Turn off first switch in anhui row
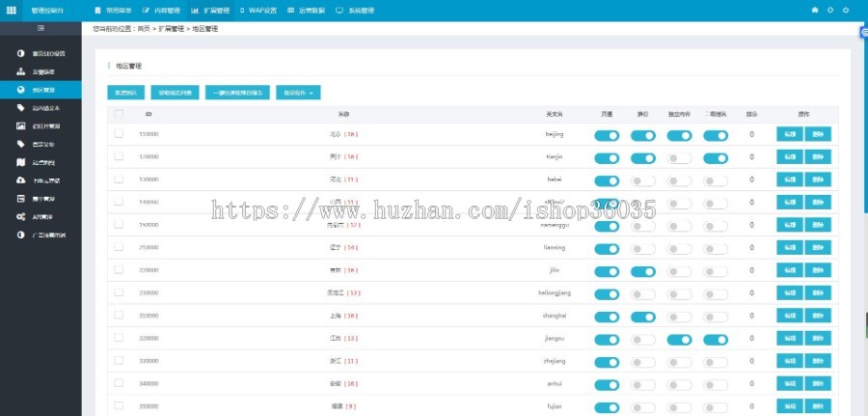 (607, 385)
